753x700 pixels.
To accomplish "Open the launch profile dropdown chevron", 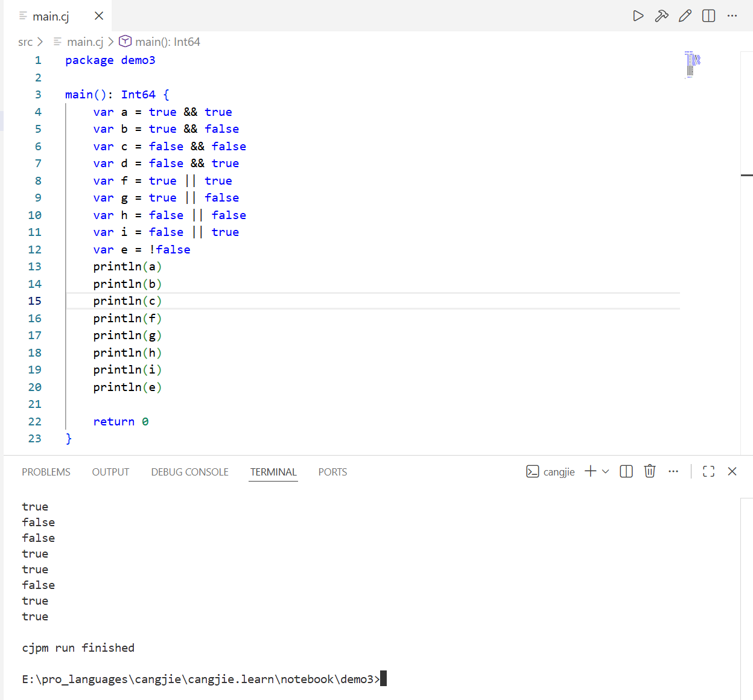I will (x=606, y=471).
